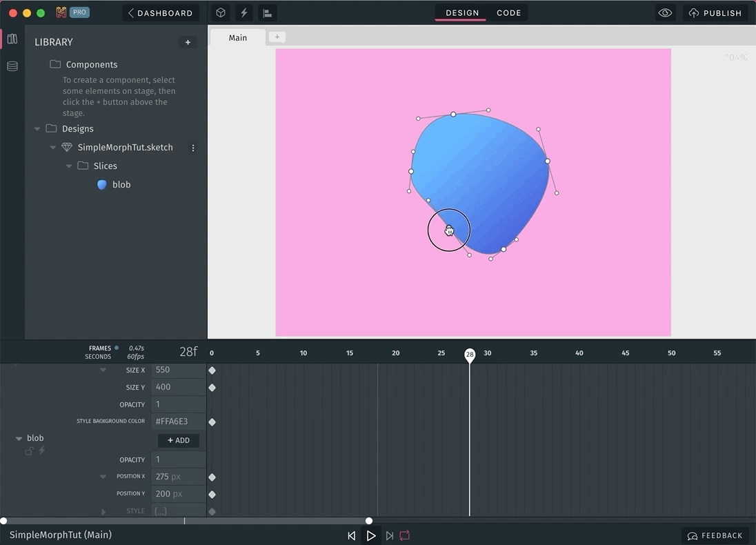Toggle loop playback icon

point(405,535)
